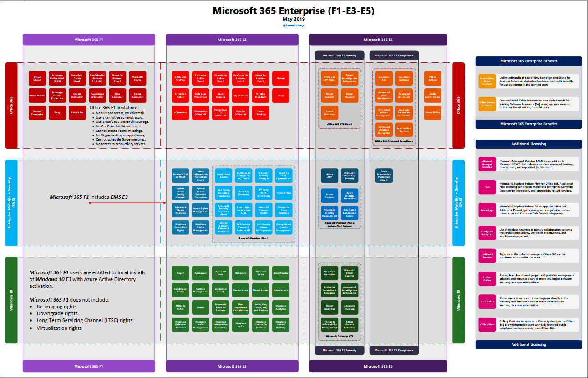This screenshot has width=588, height=378.
Task: Click the App-V tile
Action: [x=181, y=273]
